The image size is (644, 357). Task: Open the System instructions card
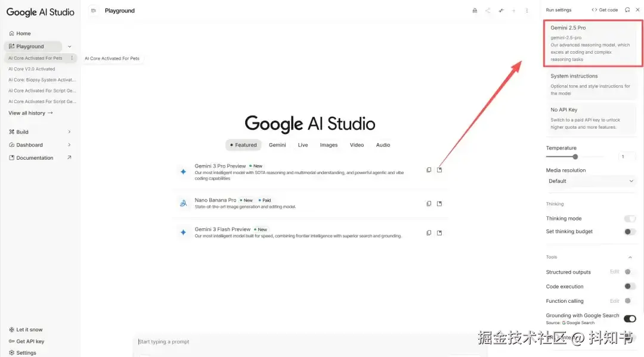(x=591, y=84)
